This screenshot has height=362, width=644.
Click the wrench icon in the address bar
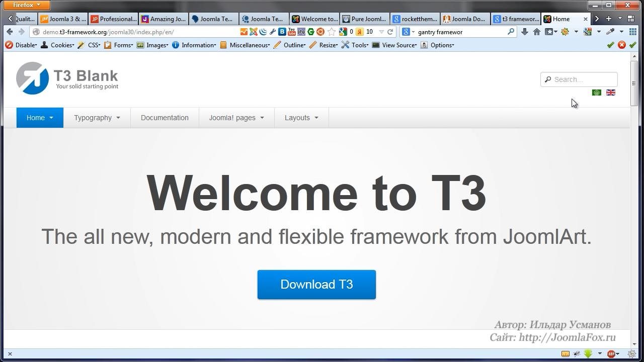[x=273, y=32]
